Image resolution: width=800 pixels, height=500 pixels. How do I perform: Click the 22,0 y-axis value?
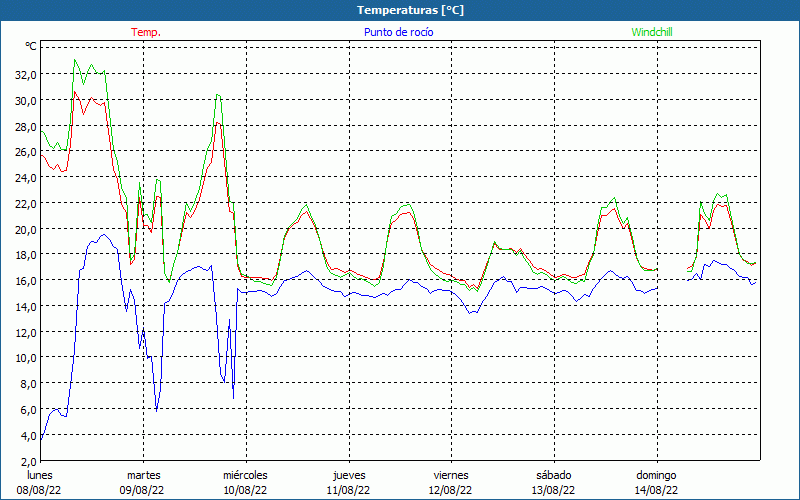pyautogui.click(x=26, y=204)
